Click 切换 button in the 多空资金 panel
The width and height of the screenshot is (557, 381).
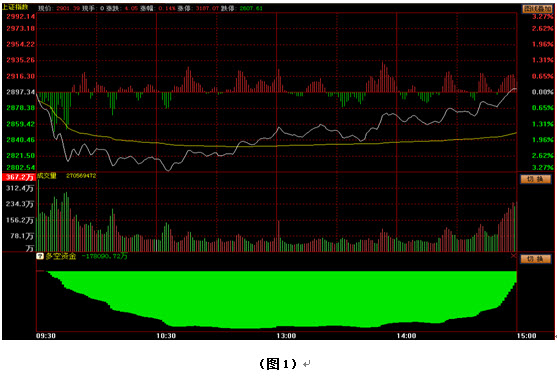coord(535,259)
